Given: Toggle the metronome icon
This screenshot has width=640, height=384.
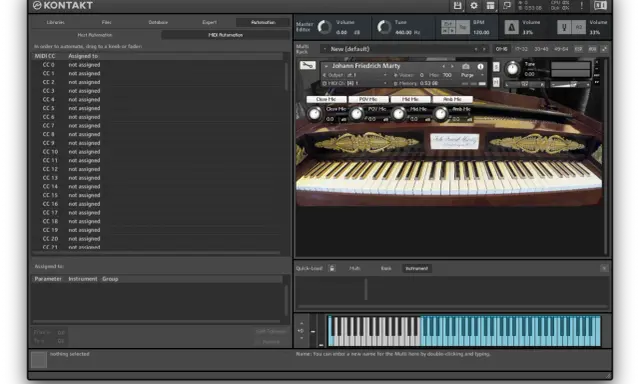Looking at the screenshot, I should click(511, 27).
